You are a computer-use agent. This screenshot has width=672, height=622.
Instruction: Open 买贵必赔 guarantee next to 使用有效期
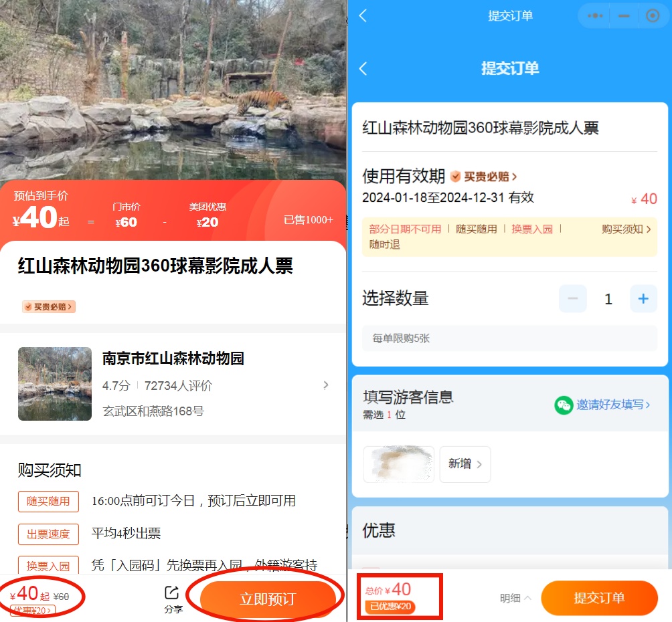(485, 177)
